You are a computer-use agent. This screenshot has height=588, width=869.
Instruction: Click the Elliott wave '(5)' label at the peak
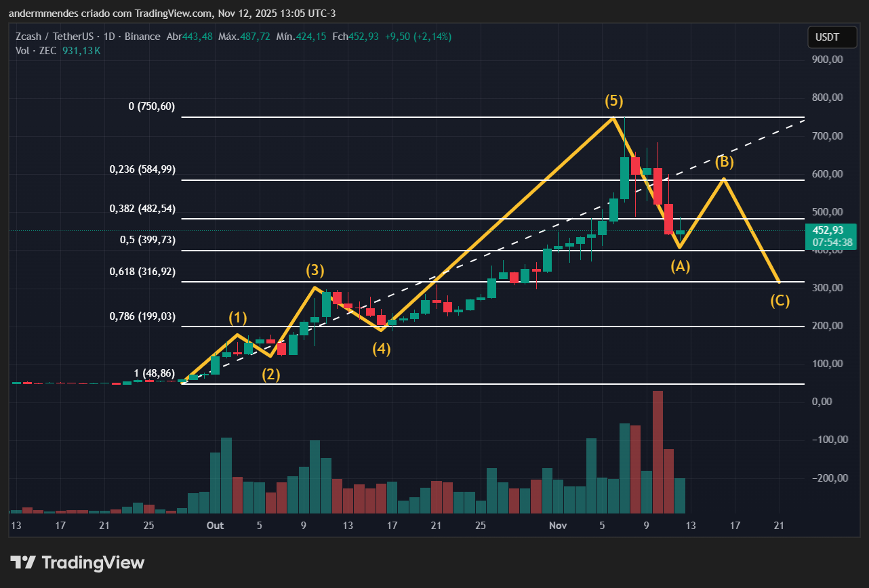[x=614, y=101]
